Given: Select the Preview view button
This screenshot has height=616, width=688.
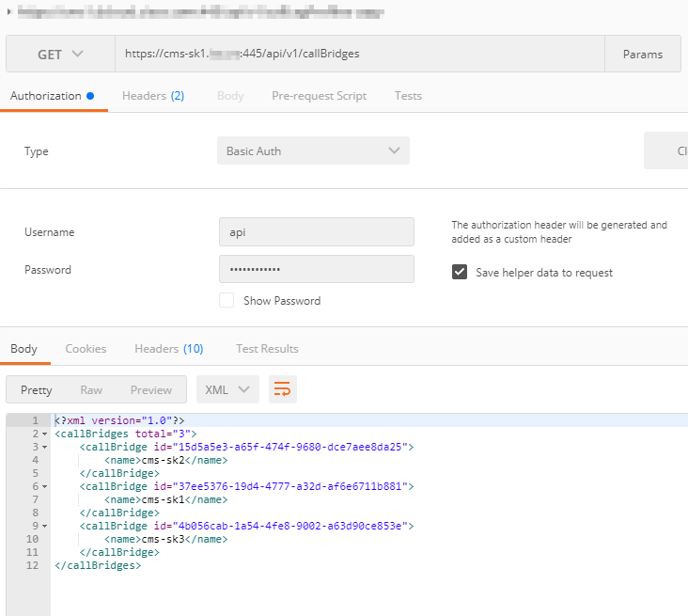Looking at the screenshot, I should coord(151,390).
